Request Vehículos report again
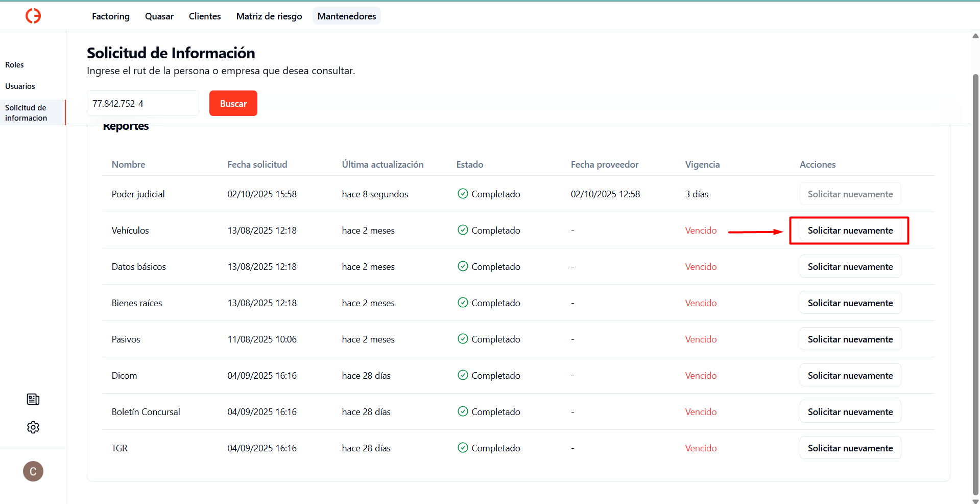 [x=850, y=231]
